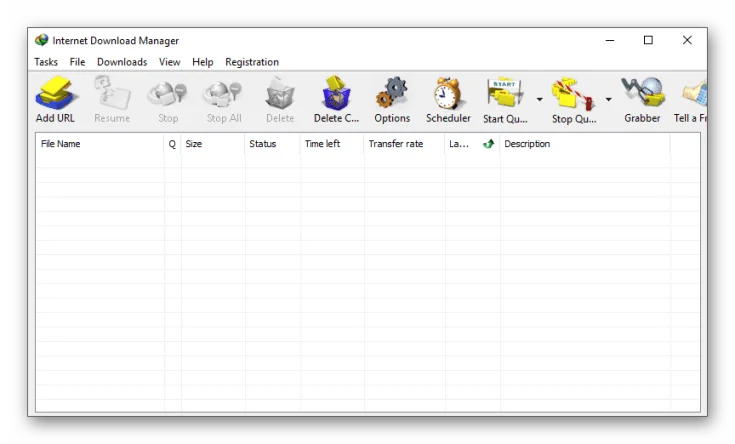Viewport: 735px width, 444px height.
Task: Click the Start Queue icon
Action: (505, 93)
